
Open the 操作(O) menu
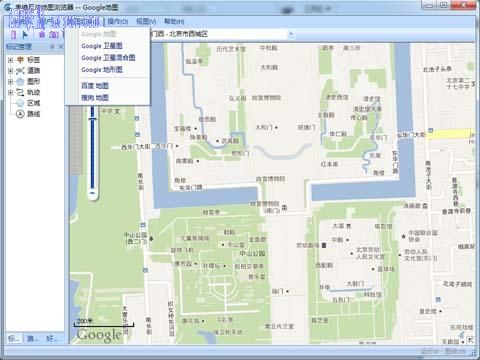(x=118, y=22)
